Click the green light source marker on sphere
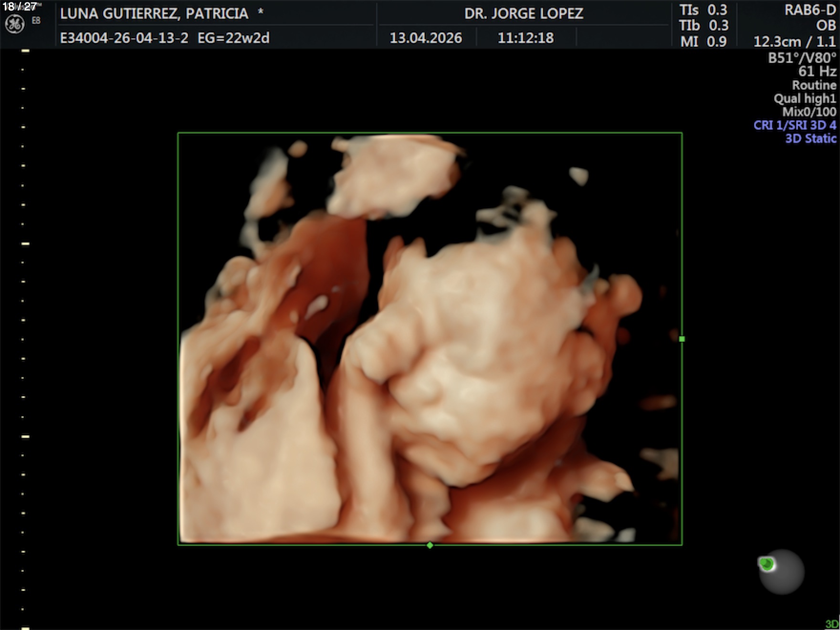The image size is (840, 630). point(767,564)
